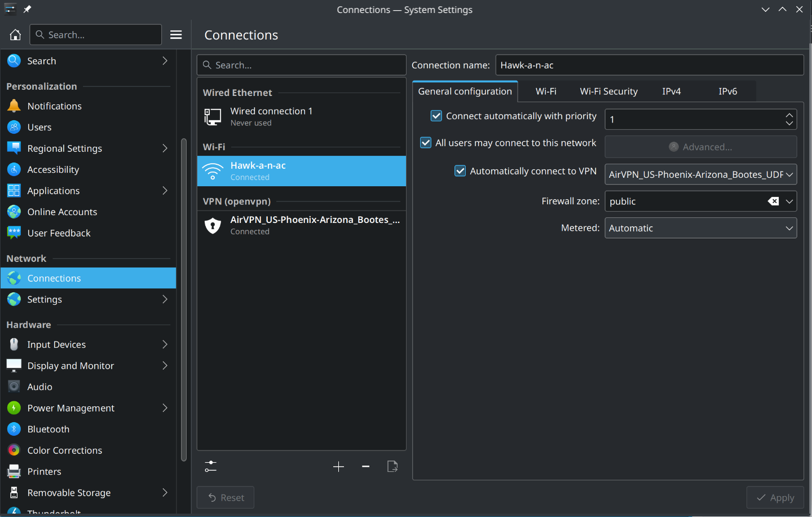Click the Apply button
Screen dimensions: 812x517
click(x=775, y=498)
